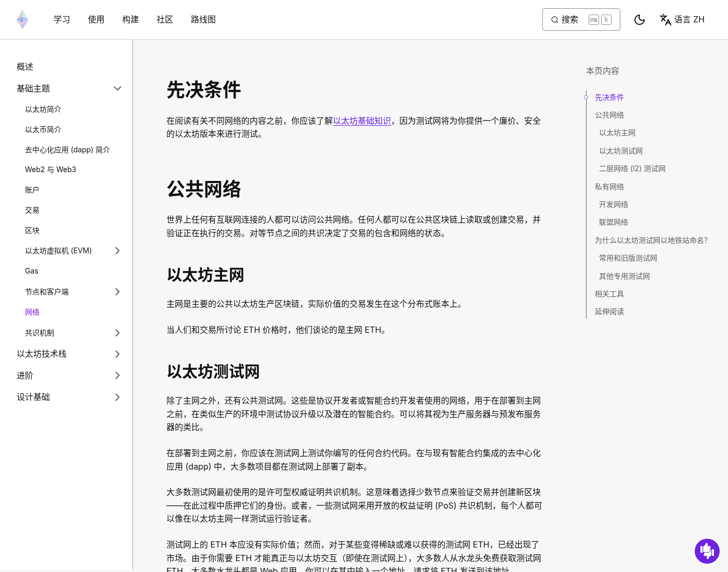Jump to 开发网络 in page contents
728x572 pixels.
tap(614, 204)
